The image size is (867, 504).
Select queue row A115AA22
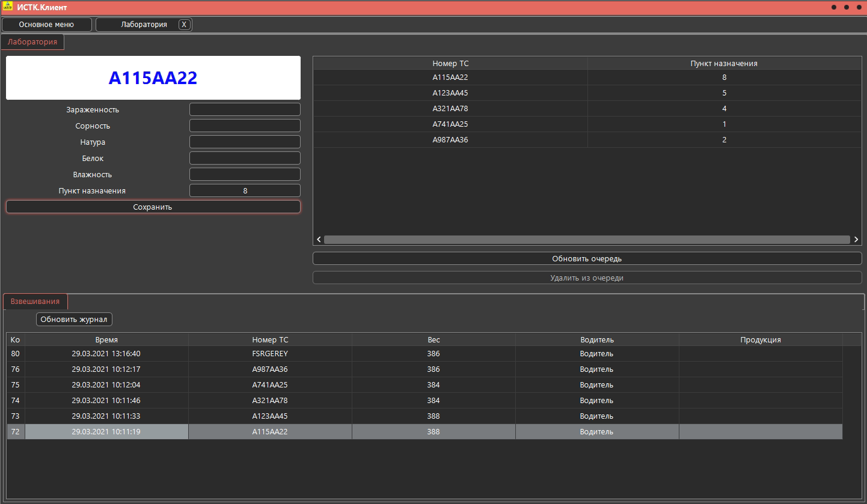tap(587, 77)
